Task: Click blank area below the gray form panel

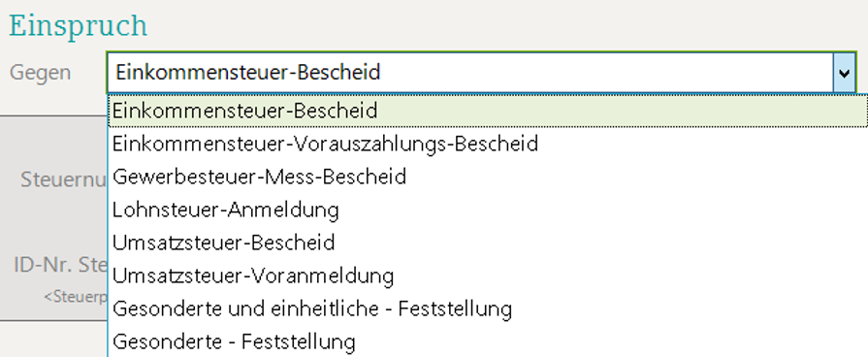Action: [x=53, y=339]
